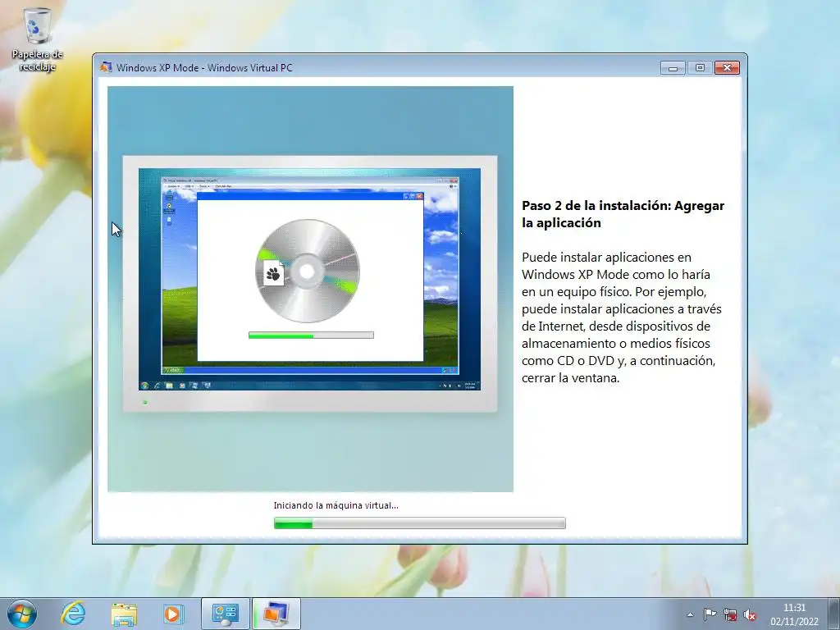840x630 pixels.
Task: Click the 'Iniciando la máquina virtual...' status text
Action: coord(336,505)
